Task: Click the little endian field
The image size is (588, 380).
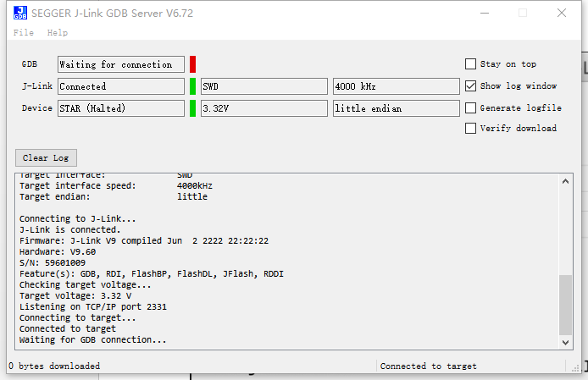Action: [x=396, y=108]
